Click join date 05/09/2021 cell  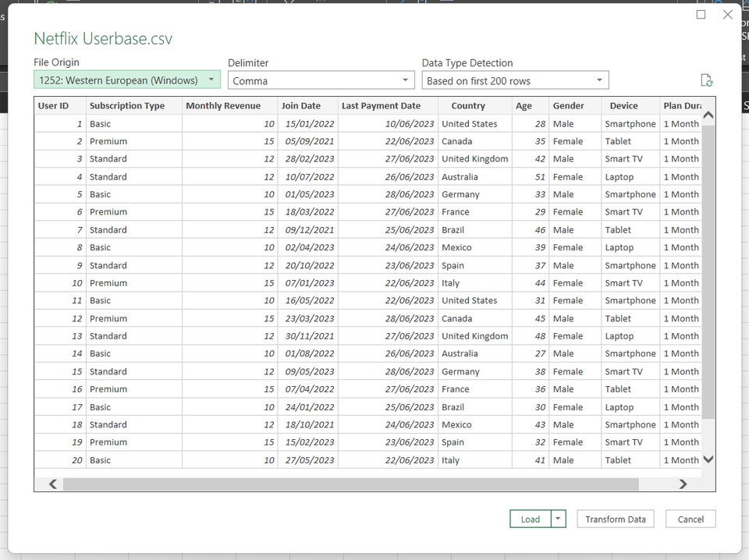click(307, 141)
